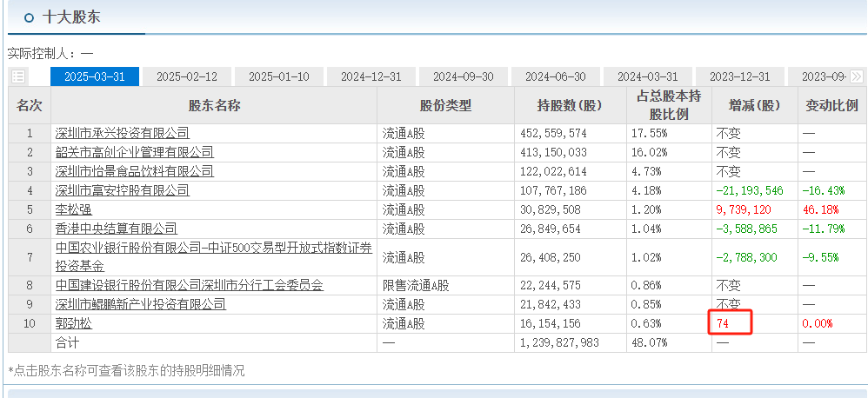Image resolution: width=868 pixels, height=398 pixels.
Task: Open the 2024-12-31 report tab
Action: click(x=371, y=76)
